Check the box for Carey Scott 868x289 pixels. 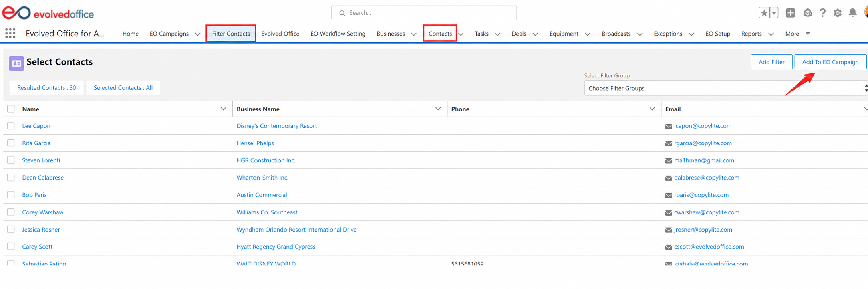11,246
